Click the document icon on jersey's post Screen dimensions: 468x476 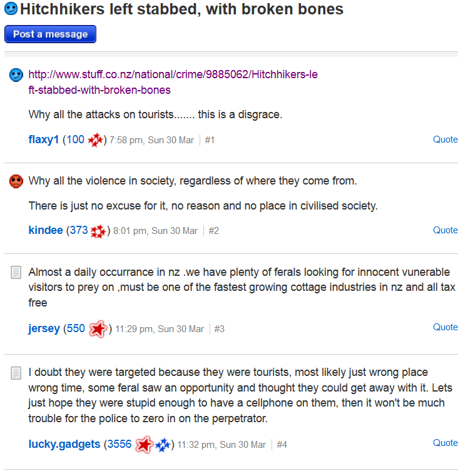pos(16,273)
